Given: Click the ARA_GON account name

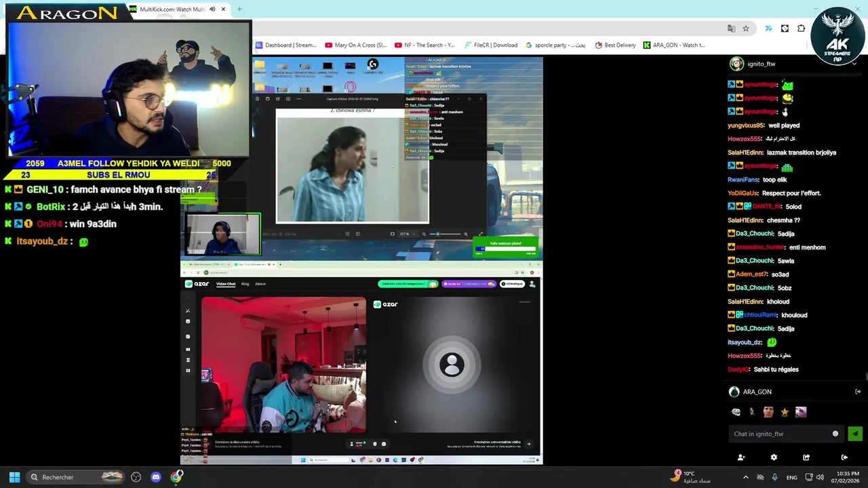Looking at the screenshot, I should pyautogui.click(x=757, y=392).
